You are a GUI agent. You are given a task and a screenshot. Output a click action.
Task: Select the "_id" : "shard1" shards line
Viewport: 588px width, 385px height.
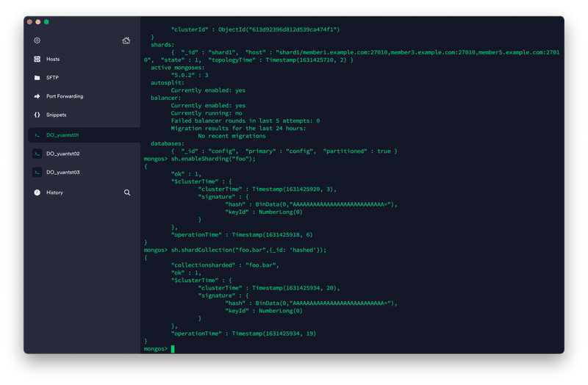pos(352,57)
